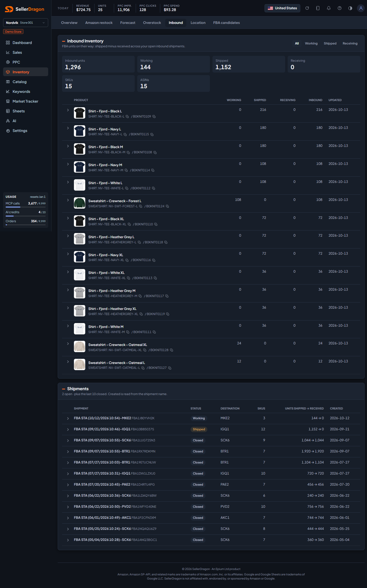Open Sales from sidebar

25,52
